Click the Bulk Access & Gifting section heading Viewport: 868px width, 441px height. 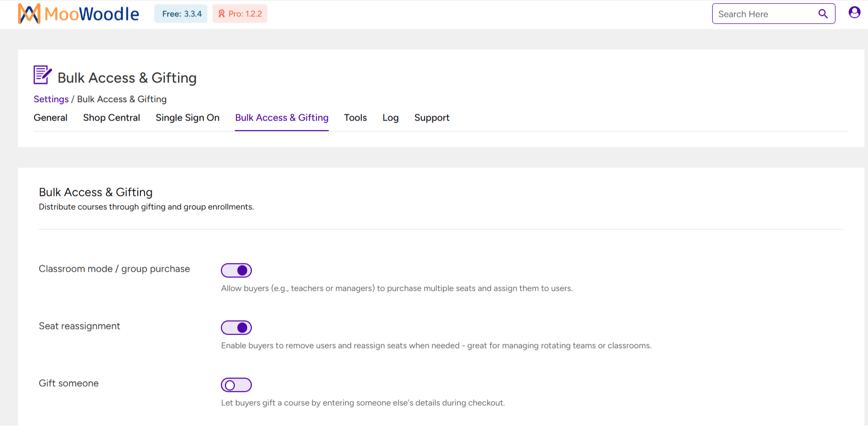96,192
